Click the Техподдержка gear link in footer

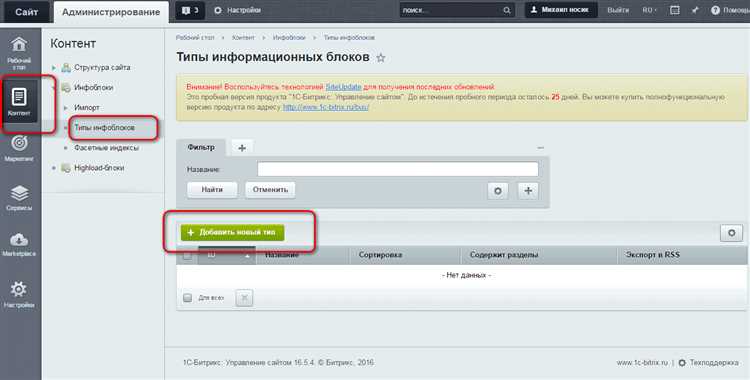[x=708, y=363]
